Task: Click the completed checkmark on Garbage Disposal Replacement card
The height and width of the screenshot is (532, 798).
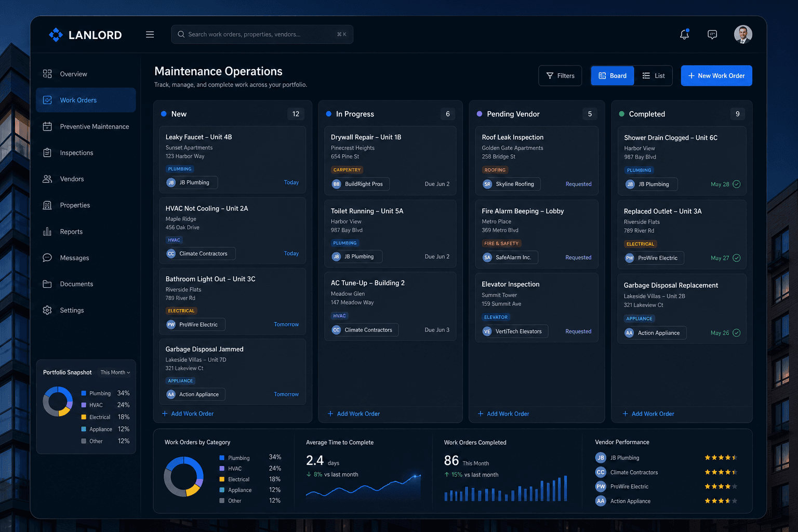Action: pyautogui.click(x=737, y=333)
